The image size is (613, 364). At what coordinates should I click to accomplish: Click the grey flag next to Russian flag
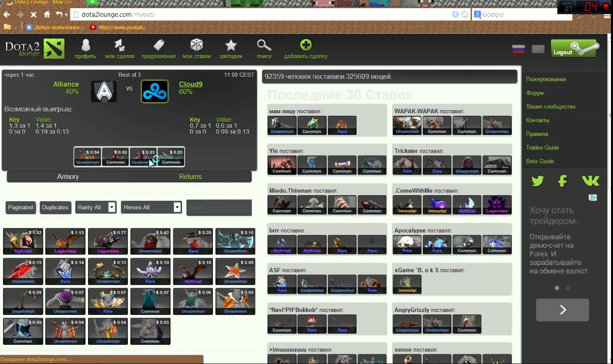click(538, 49)
